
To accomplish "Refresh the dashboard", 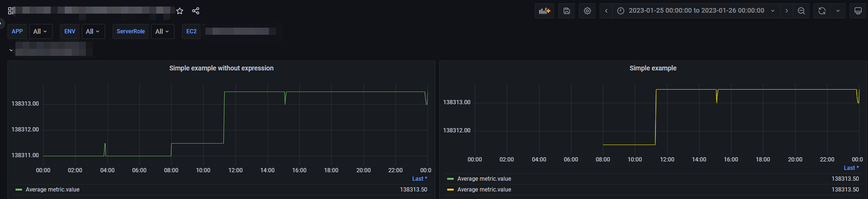I will point(822,11).
